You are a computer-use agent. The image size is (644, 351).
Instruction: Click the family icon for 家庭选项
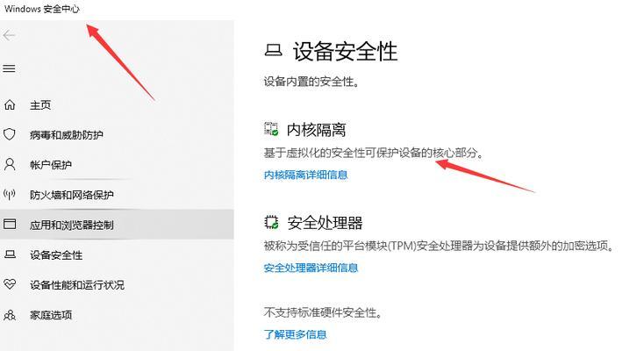[x=10, y=315]
